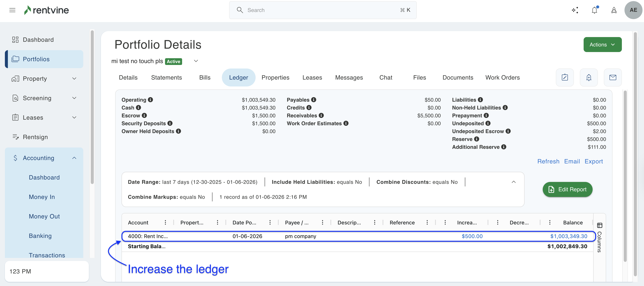
Task: Click the note edit icon button
Action: pyautogui.click(x=564, y=77)
